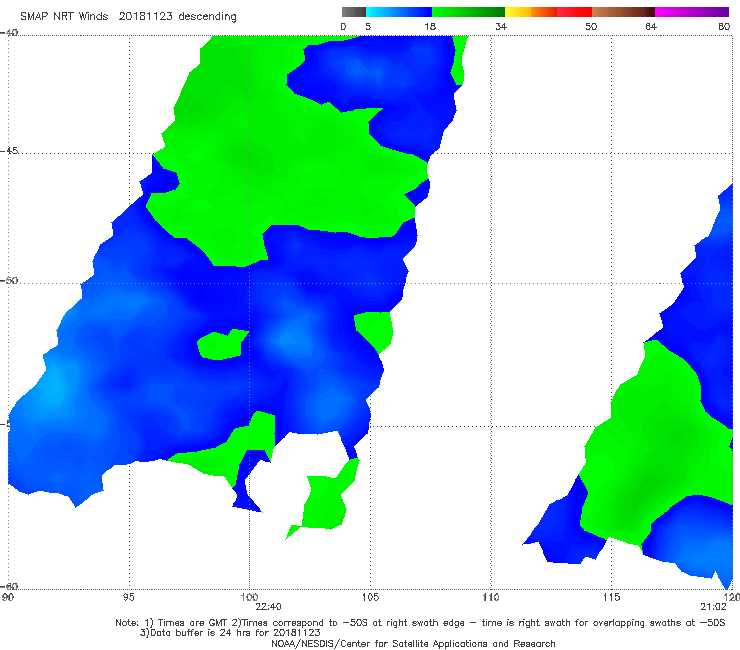Image resolution: width=740 pixels, height=650 pixels.
Task: Click the title text 'SMAP NRT Winds'
Action: tap(64, 16)
